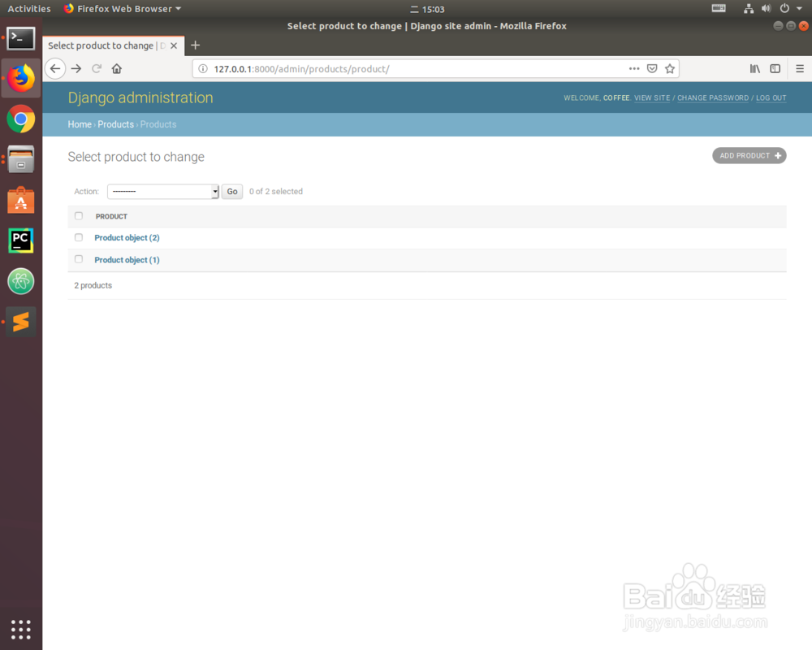The width and height of the screenshot is (812, 650).
Task: Open the volume indicator
Action: [x=767, y=8]
